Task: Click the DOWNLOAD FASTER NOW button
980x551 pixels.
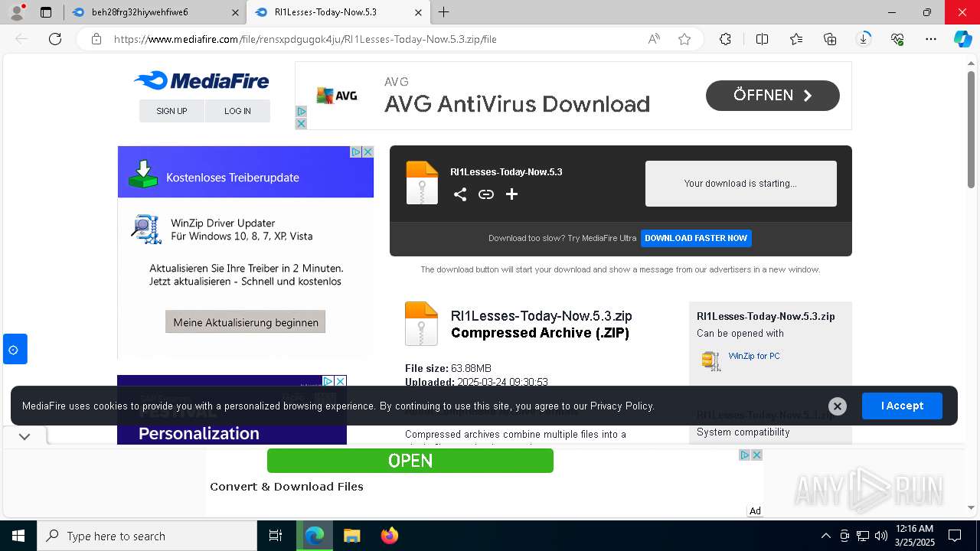Action: click(696, 238)
